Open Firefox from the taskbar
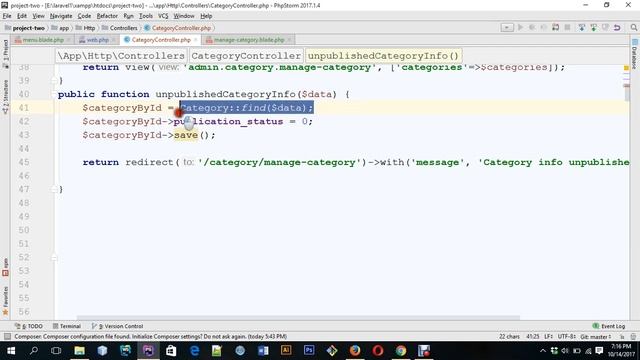 tap(355, 351)
